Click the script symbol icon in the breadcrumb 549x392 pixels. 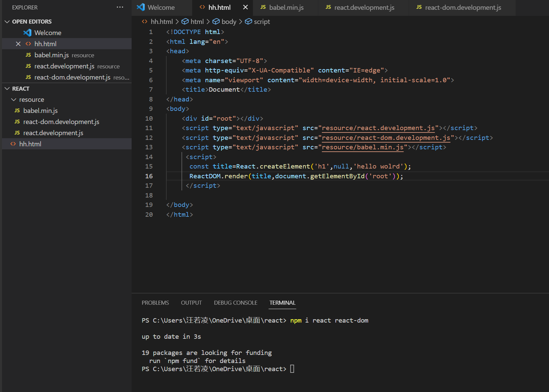tap(248, 22)
